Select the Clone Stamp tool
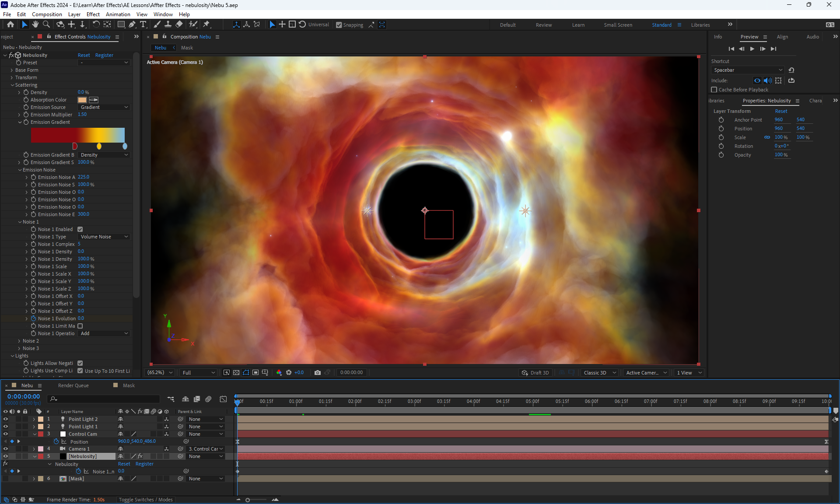Image resolution: width=840 pixels, height=504 pixels. [x=168, y=24]
